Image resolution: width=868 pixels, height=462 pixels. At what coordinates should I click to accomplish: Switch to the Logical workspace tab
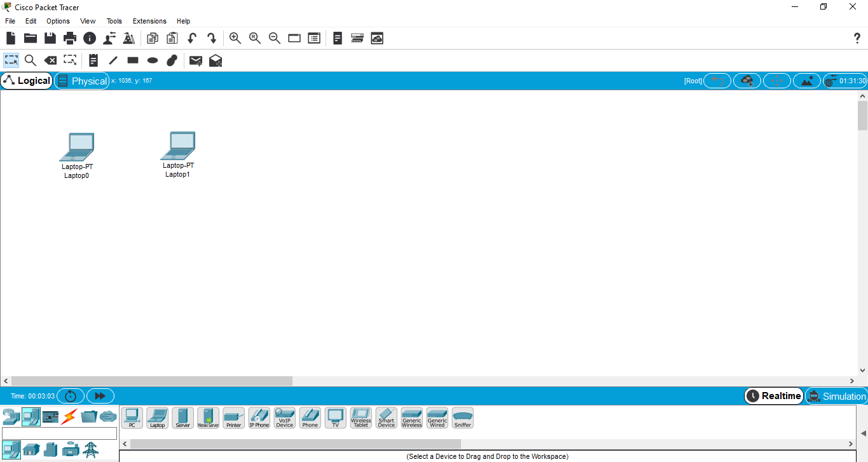(27, 81)
